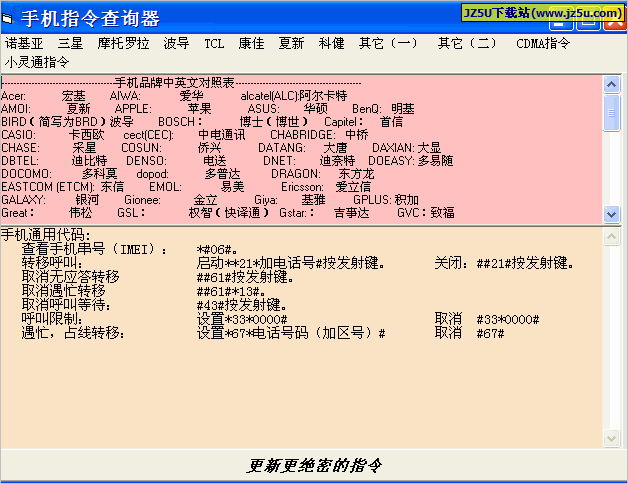This screenshot has height=484, width=628.
Task: Click the DBTEL brand entry
Action: (x=54, y=161)
